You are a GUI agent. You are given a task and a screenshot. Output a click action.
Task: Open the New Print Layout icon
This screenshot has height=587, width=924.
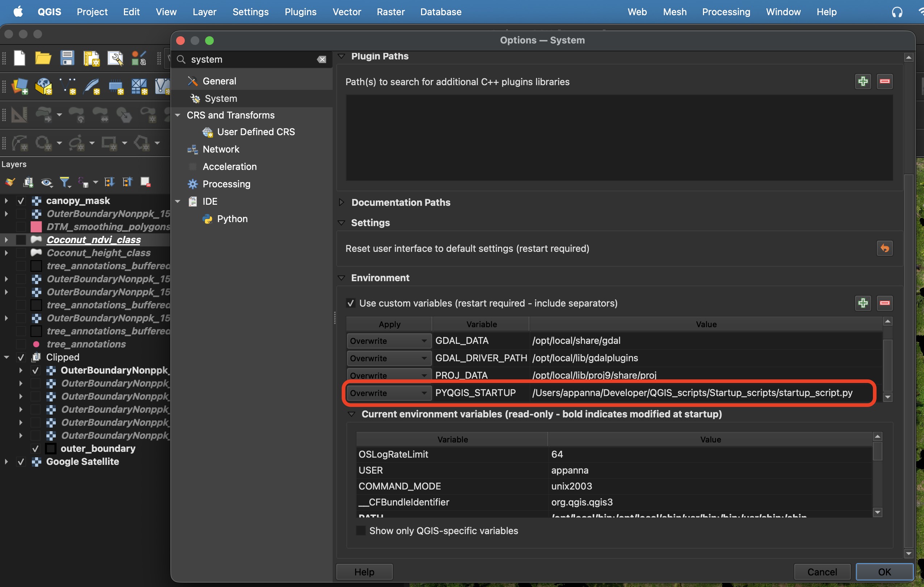(91, 58)
